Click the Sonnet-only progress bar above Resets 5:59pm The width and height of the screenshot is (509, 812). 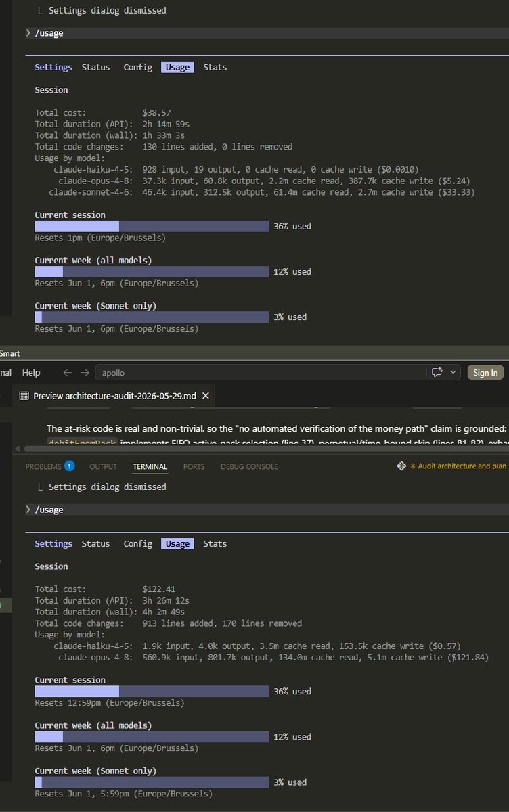tap(152, 782)
